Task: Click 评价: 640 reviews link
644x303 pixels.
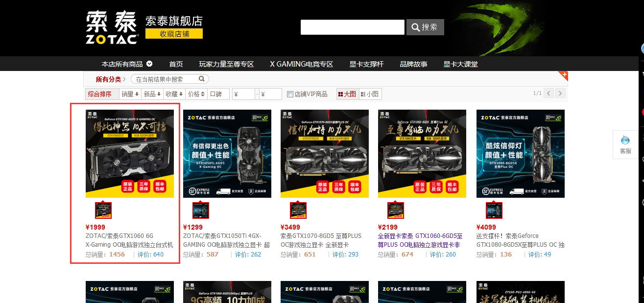Action: (150, 255)
